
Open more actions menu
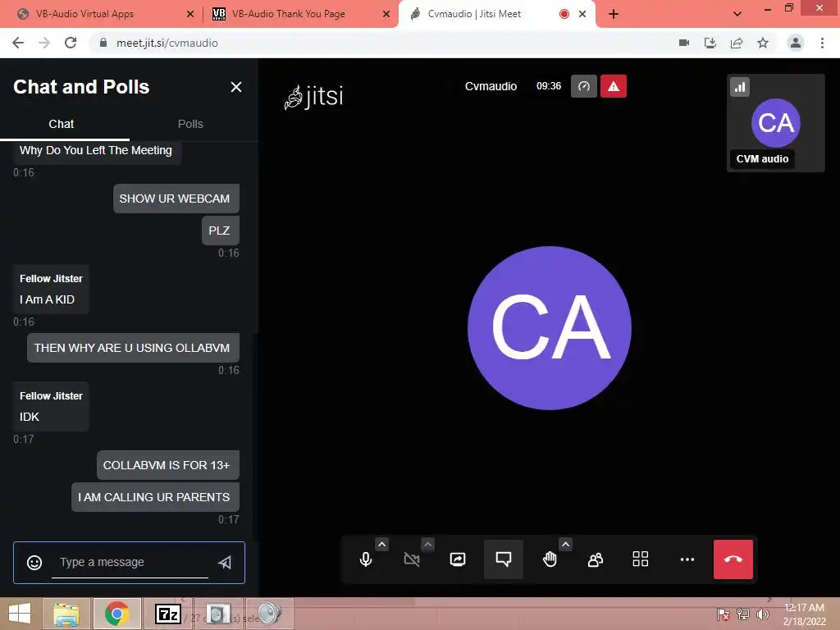coord(687,559)
